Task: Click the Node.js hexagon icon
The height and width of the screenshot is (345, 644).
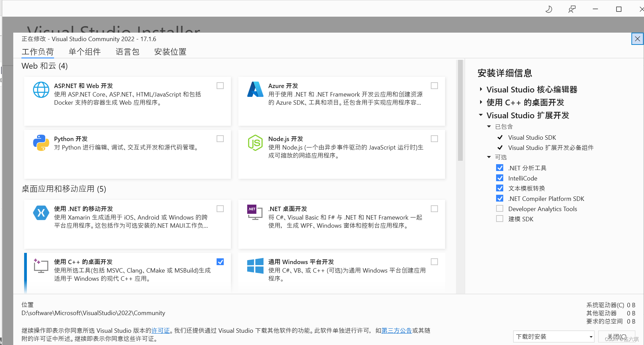Action: tap(255, 143)
